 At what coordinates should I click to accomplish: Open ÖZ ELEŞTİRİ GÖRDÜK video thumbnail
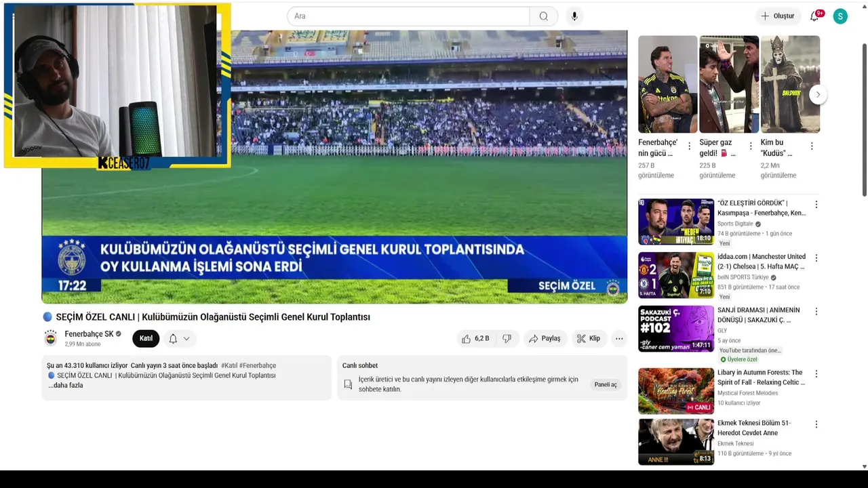click(x=676, y=222)
